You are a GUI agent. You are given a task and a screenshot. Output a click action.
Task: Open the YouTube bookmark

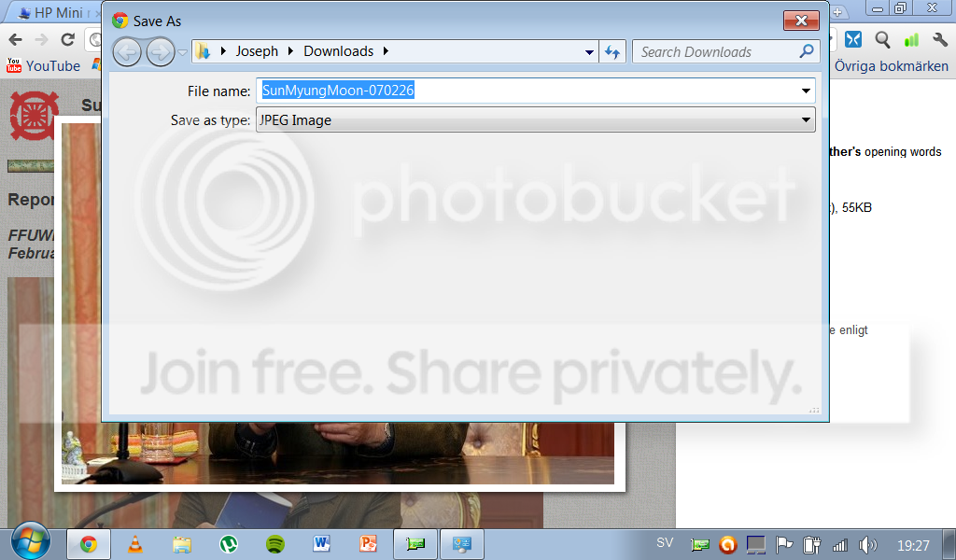pyautogui.click(x=43, y=66)
